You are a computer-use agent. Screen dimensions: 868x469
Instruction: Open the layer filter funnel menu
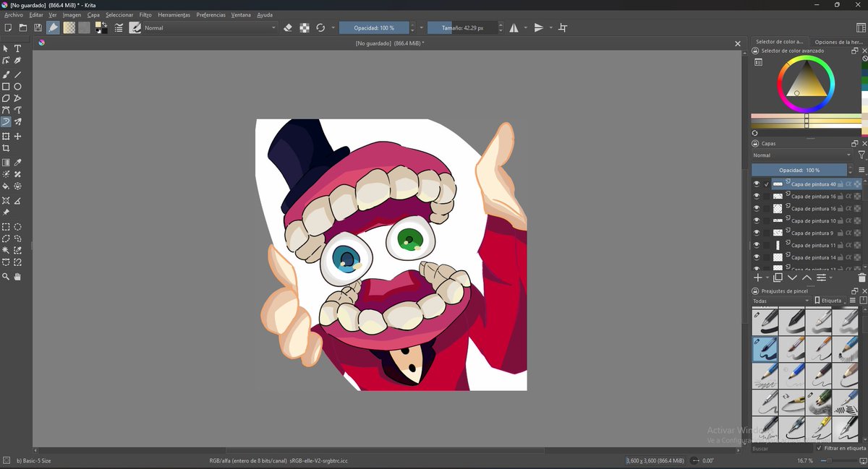click(x=861, y=155)
